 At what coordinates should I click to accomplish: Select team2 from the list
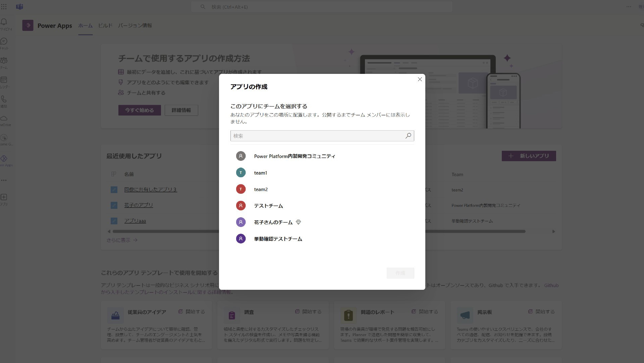pyautogui.click(x=322, y=189)
